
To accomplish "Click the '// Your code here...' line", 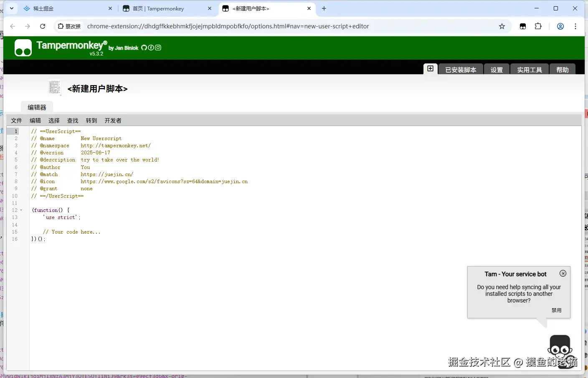I will (71, 232).
